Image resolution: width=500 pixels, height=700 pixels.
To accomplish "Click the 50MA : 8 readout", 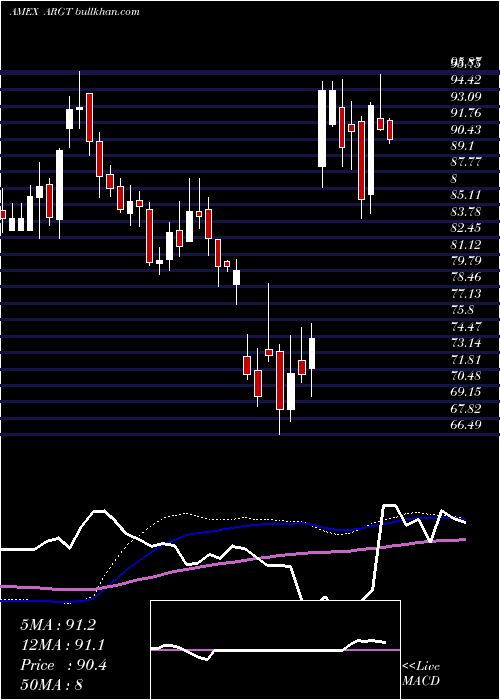I will 52,685.
